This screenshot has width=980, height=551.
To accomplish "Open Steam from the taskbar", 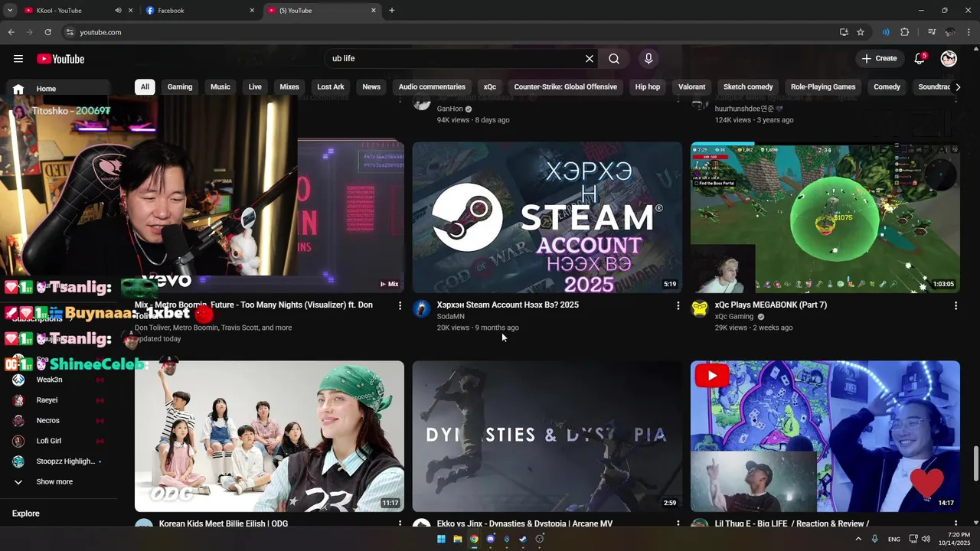I will tap(523, 539).
